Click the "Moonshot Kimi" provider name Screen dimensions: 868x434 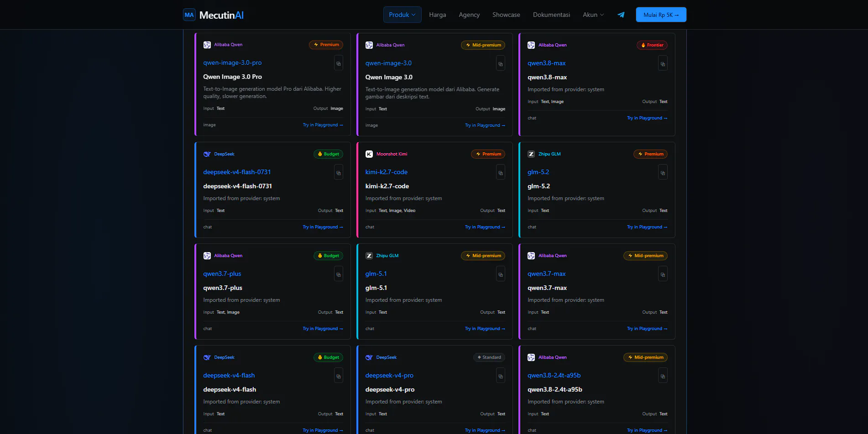click(392, 154)
